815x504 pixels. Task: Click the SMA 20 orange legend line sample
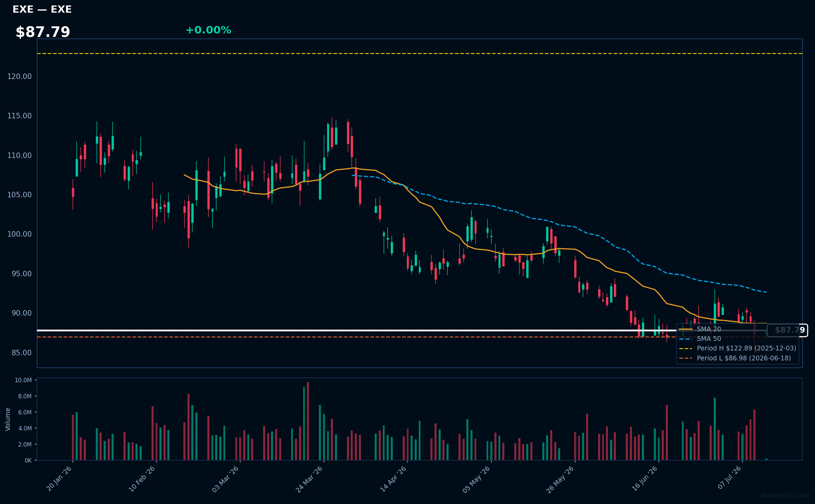point(686,329)
